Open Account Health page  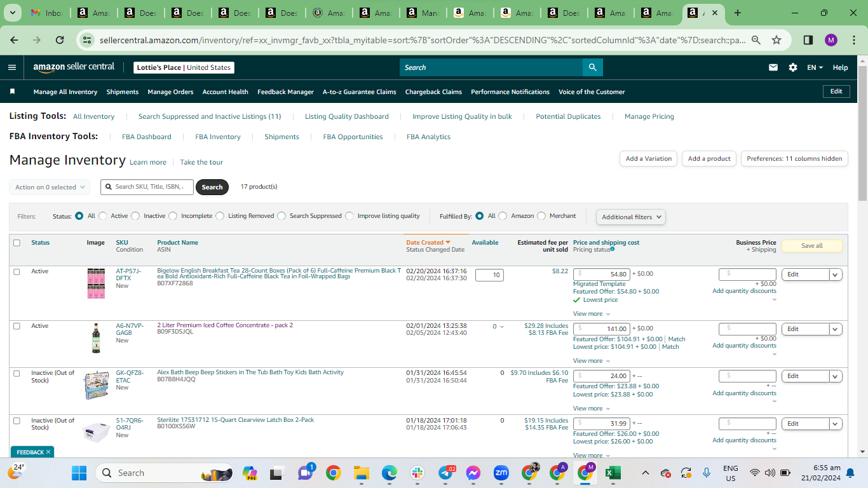point(226,91)
